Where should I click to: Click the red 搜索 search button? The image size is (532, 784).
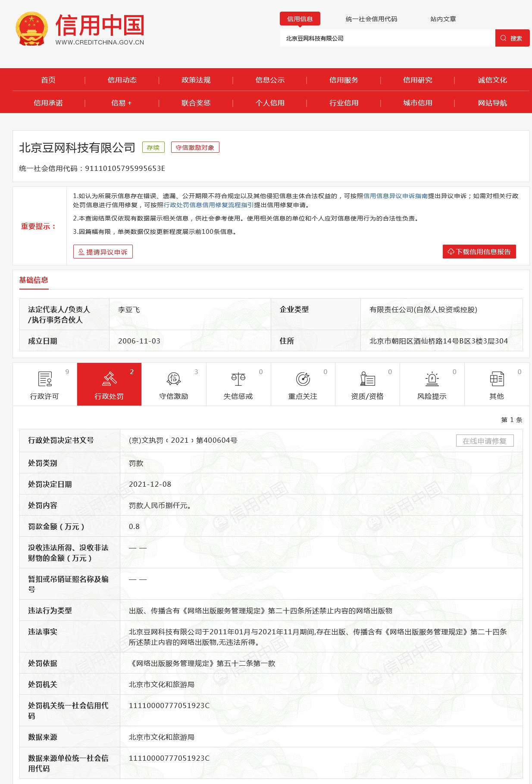point(512,38)
